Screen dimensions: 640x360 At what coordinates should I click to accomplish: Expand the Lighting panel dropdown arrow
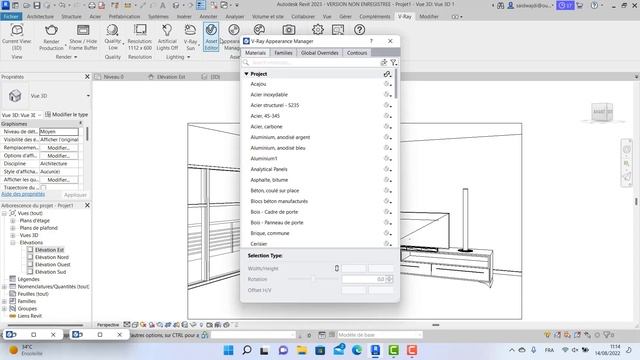(x=189, y=57)
